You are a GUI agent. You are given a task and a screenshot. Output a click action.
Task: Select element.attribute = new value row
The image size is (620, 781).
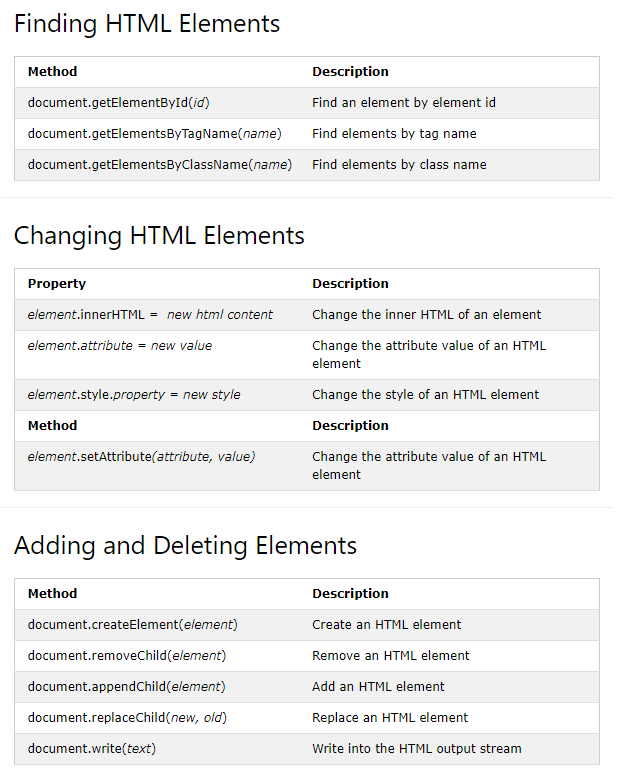click(x=307, y=355)
